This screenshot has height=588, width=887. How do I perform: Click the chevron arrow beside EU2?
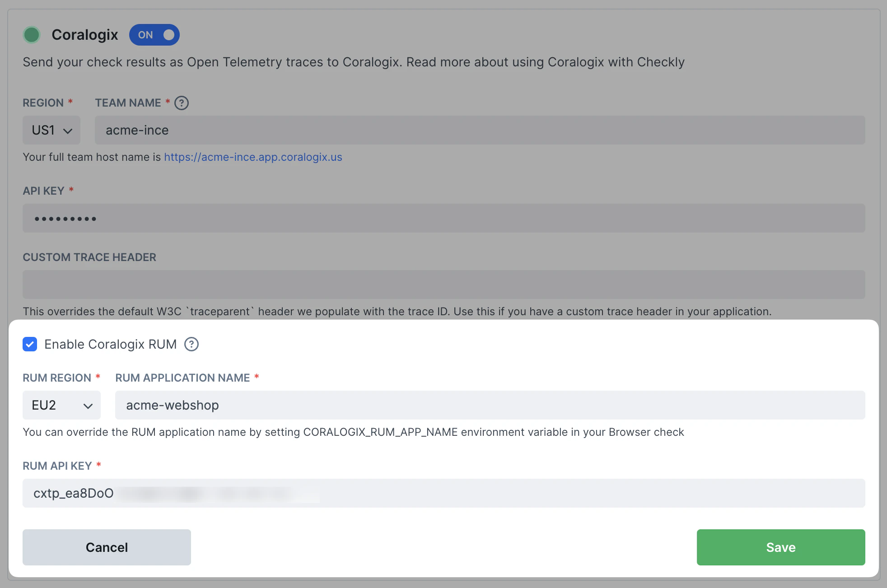click(88, 406)
